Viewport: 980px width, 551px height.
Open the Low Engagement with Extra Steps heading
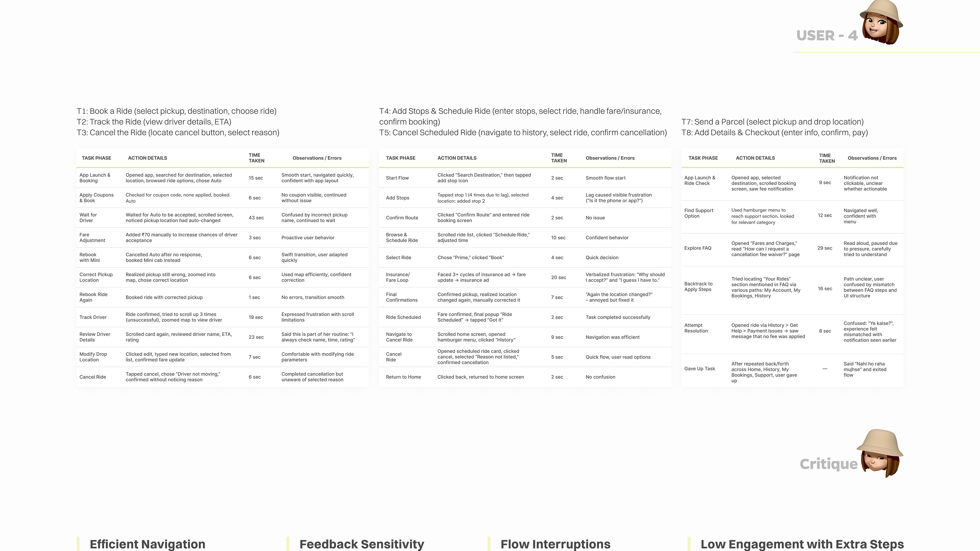point(802,544)
